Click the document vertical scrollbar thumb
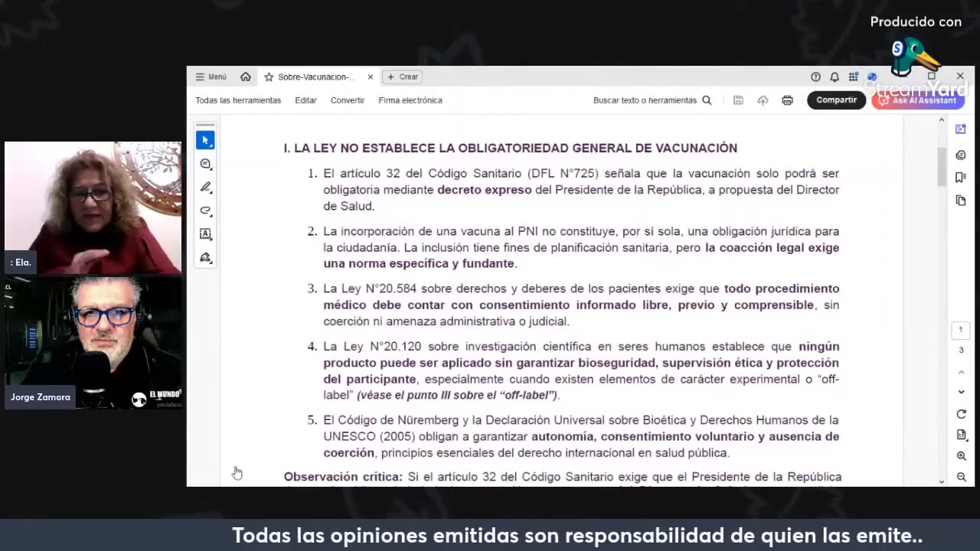980x551 pixels. [x=942, y=166]
